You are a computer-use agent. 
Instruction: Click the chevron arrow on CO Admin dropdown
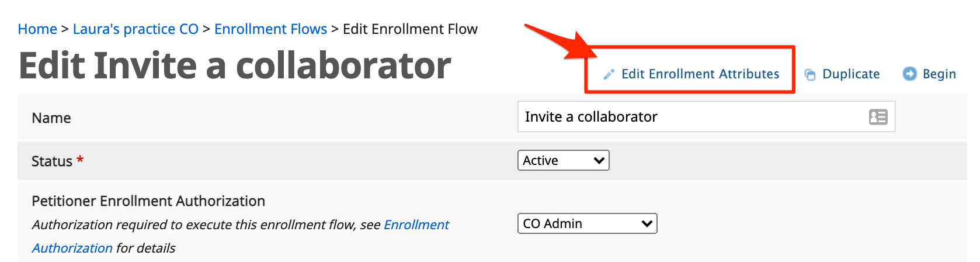tap(647, 223)
